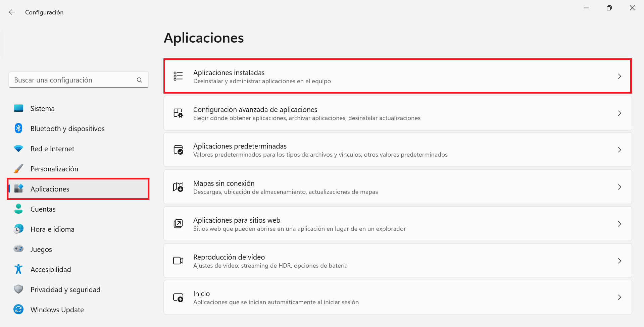Click the Personalización brush icon

point(18,168)
